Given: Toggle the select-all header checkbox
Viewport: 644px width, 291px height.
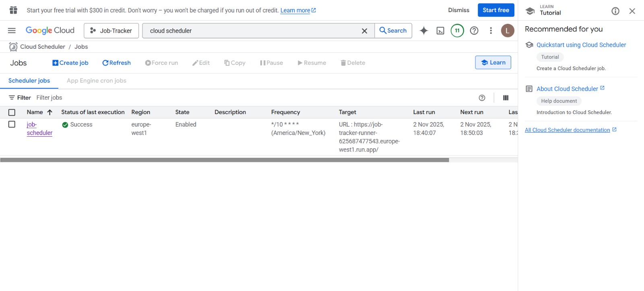Looking at the screenshot, I should pyautogui.click(x=12, y=112).
